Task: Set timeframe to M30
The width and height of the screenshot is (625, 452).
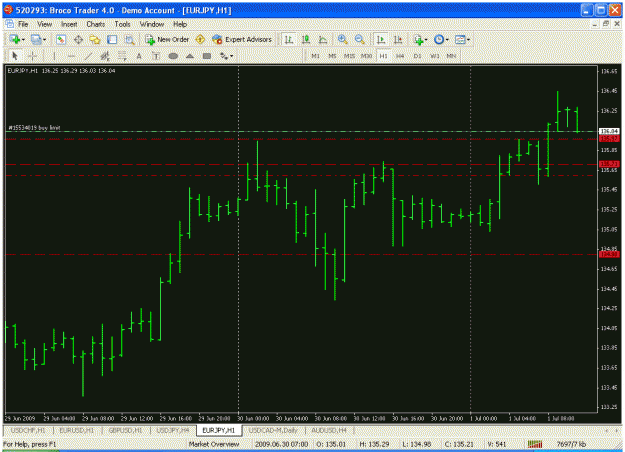Action: click(366, 56)
